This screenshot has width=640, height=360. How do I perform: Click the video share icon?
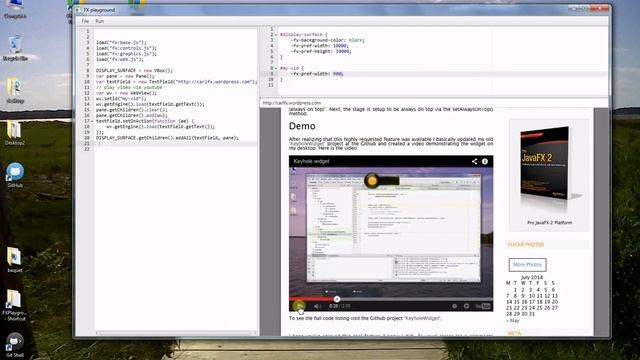click(474, 161)
